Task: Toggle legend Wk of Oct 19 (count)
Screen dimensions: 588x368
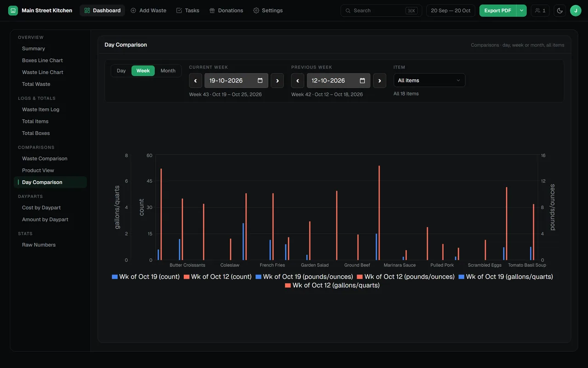Action: [146, 277]
